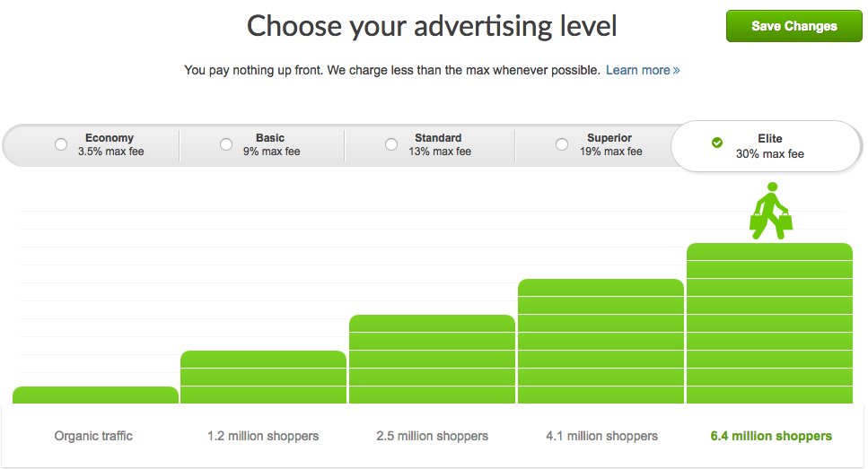Click the "2.5 million shoppers" label
The width and height of the screenshot is (868, 469).
coord(433,436)
